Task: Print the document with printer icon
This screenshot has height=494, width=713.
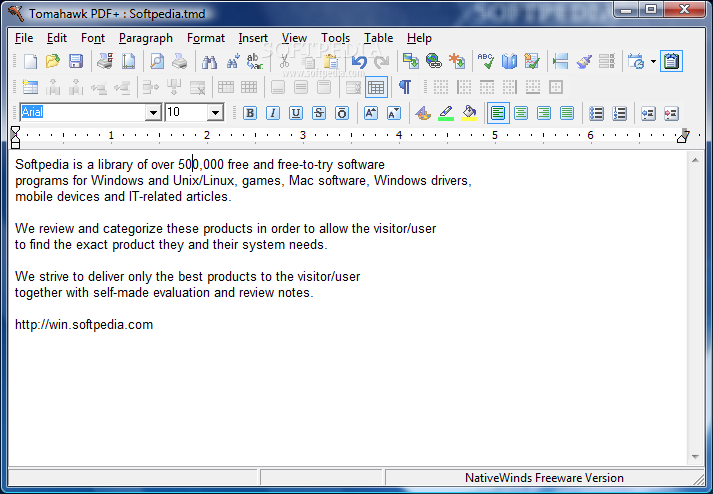Action: pyautogui.click(x=180, y=61)
